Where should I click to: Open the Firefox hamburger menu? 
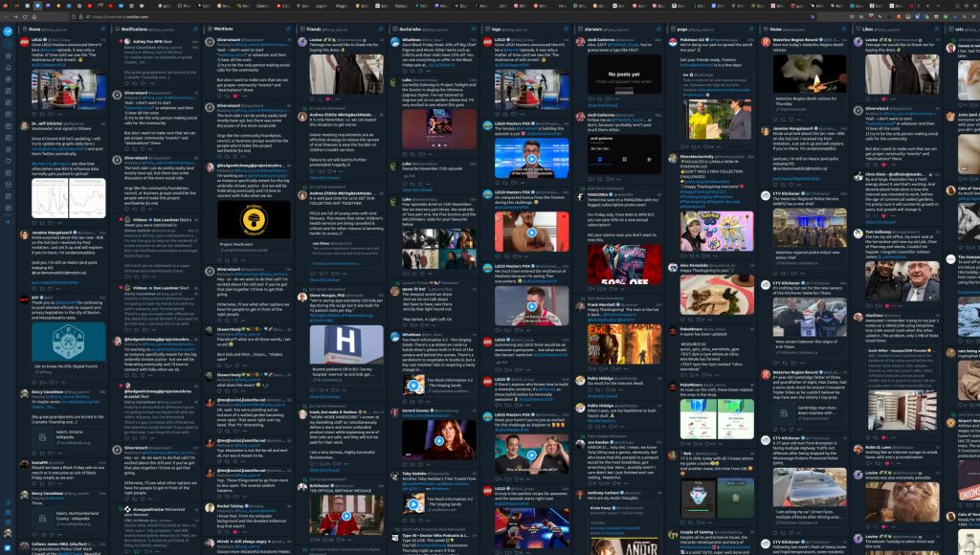tap(972, 16)
